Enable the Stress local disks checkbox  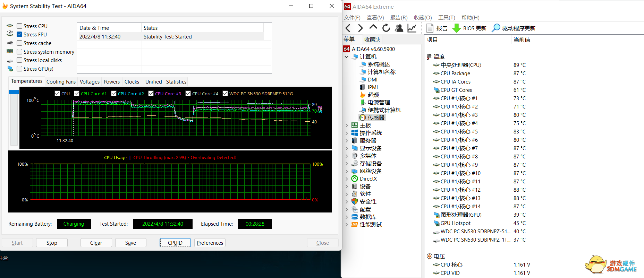tap(19, 60)
